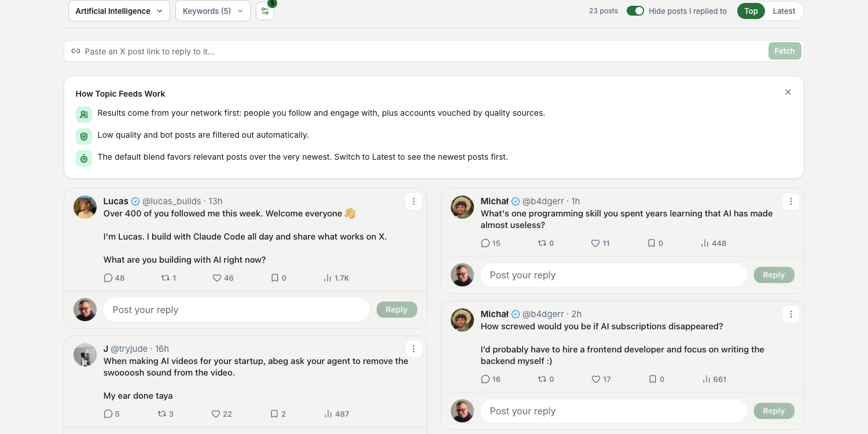Open three-dot menu on Lucas post

click(413, 201)
